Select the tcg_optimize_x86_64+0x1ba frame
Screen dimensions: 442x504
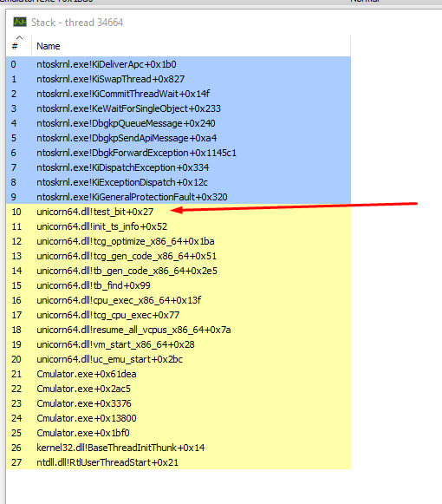coord(179,241)
